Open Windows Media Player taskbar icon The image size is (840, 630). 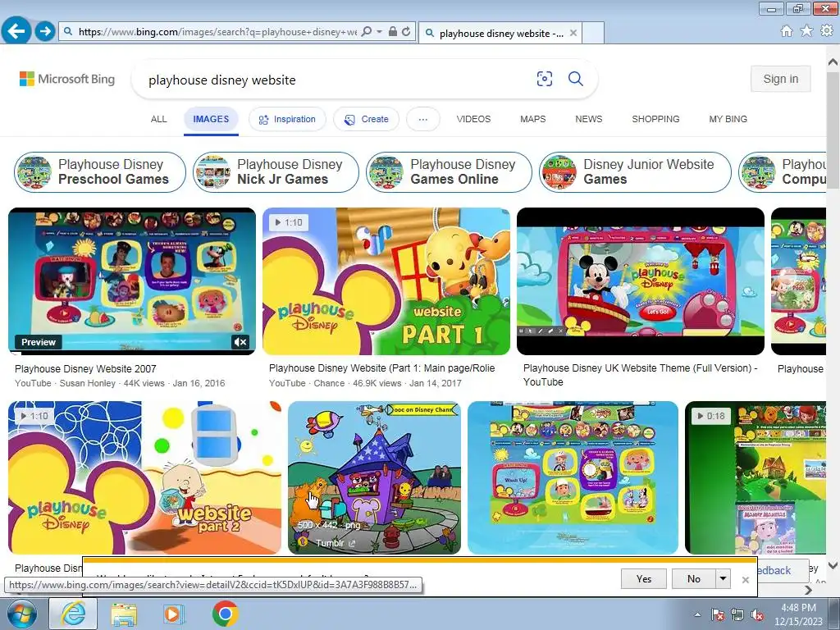174,614
